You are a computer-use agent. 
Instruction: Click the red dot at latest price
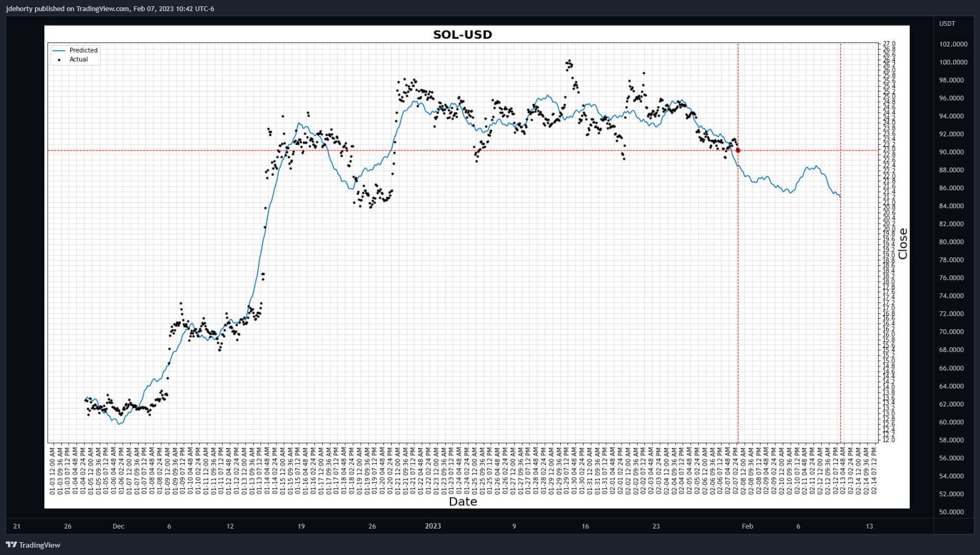coord(738,151)
